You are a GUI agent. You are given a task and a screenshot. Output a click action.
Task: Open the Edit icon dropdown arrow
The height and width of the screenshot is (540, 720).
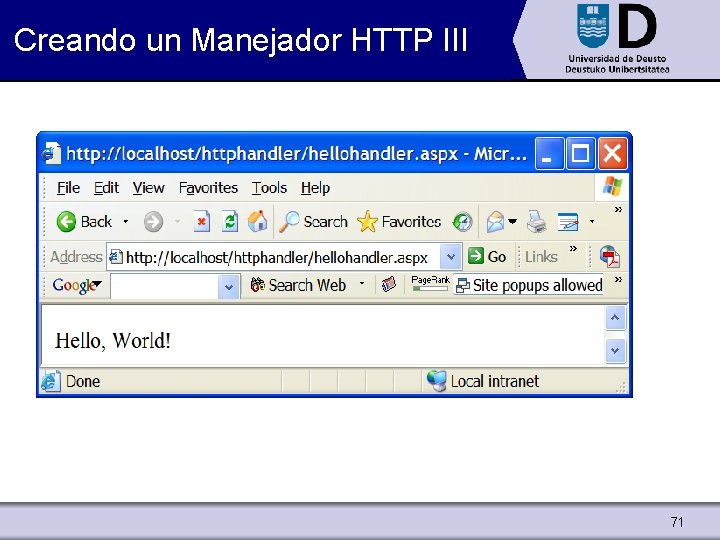(x=592, y=222)
